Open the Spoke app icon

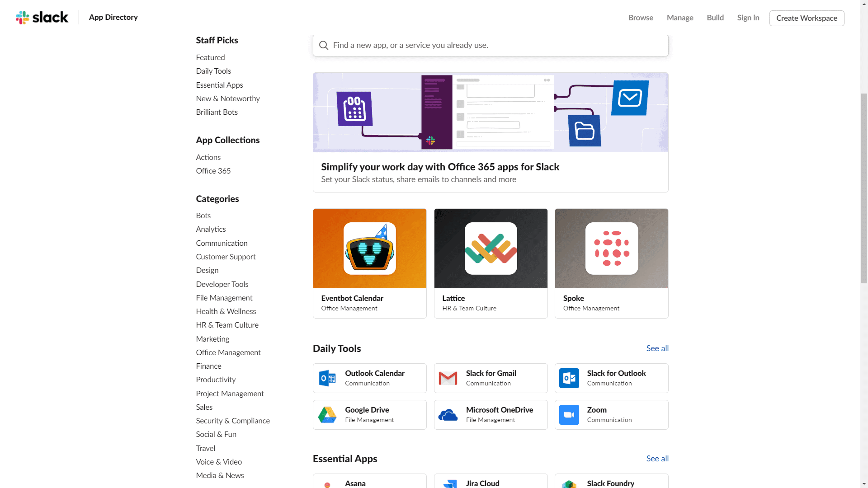point(612,249)
